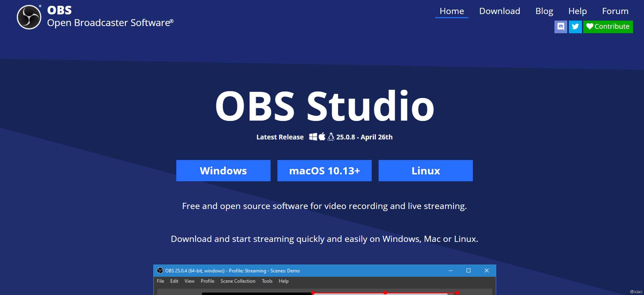Minimize the OBS 25.0.4 screenshot window
Viewport: 644px width, 295px height.
coord(451,271)
